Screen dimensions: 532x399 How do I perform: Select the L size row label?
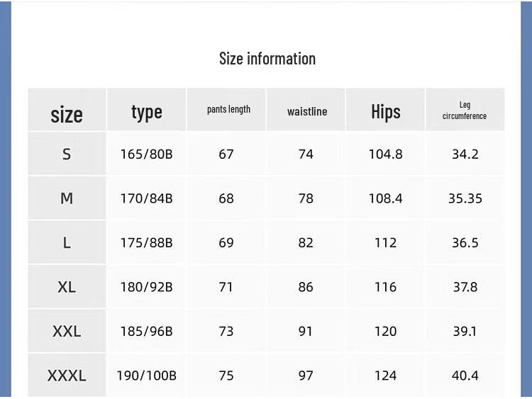(x=67, y=242)
